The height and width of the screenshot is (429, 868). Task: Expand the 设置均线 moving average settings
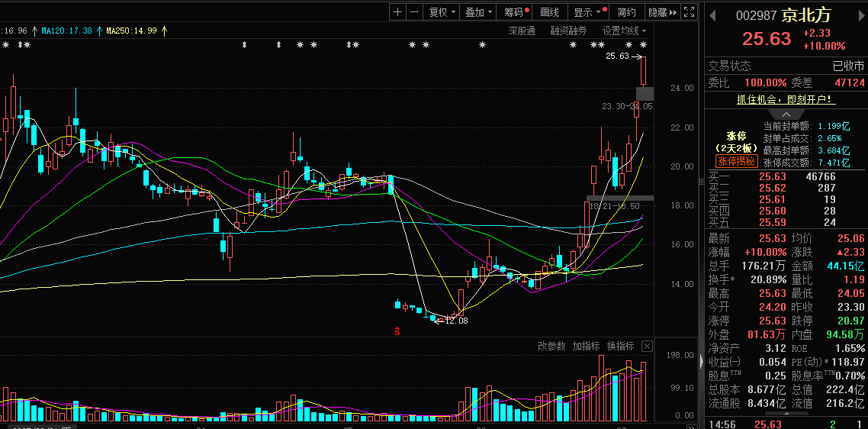click(625, 31)
